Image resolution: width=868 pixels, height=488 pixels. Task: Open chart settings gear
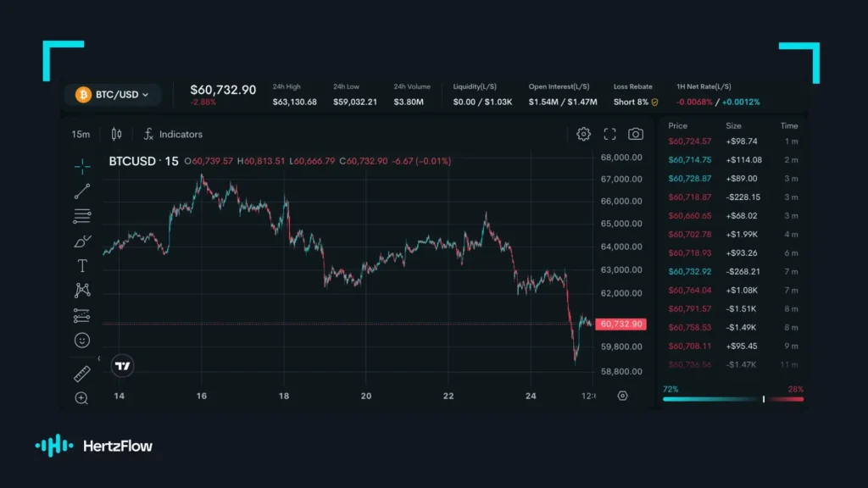[x=583, y=134]
